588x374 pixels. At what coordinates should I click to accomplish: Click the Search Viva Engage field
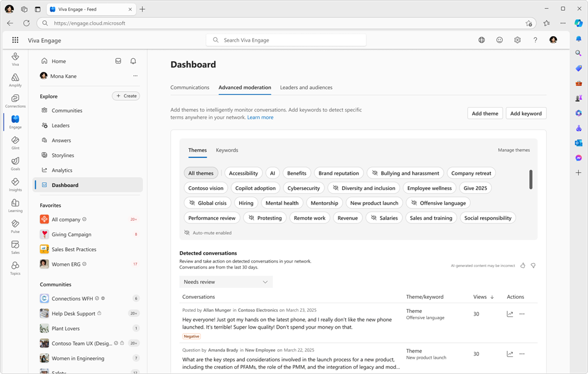point(286,40)
